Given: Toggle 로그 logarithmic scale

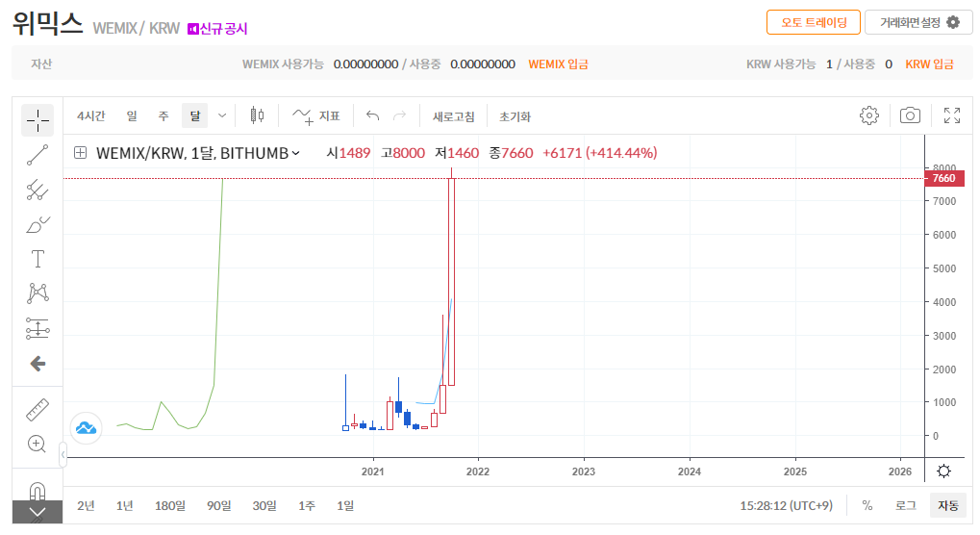Looking at the screenshot, I should point(906,505).
